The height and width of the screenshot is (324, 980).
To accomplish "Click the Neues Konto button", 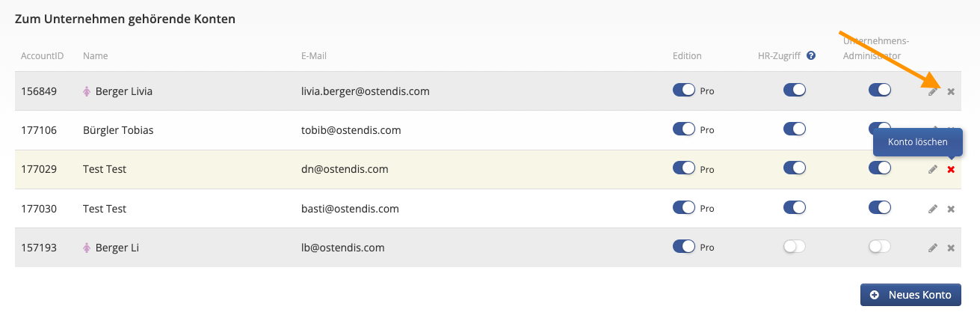I will [x=910, y=295].
